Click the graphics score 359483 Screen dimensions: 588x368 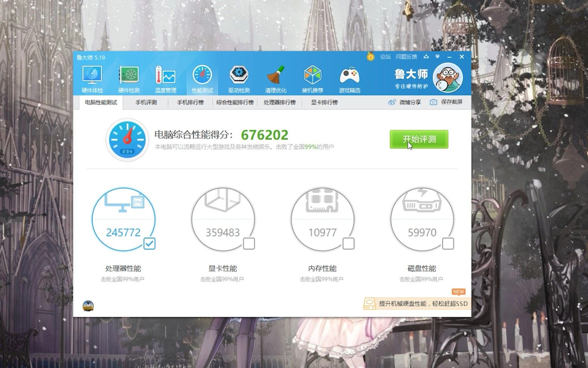click(x=223, y=232)
